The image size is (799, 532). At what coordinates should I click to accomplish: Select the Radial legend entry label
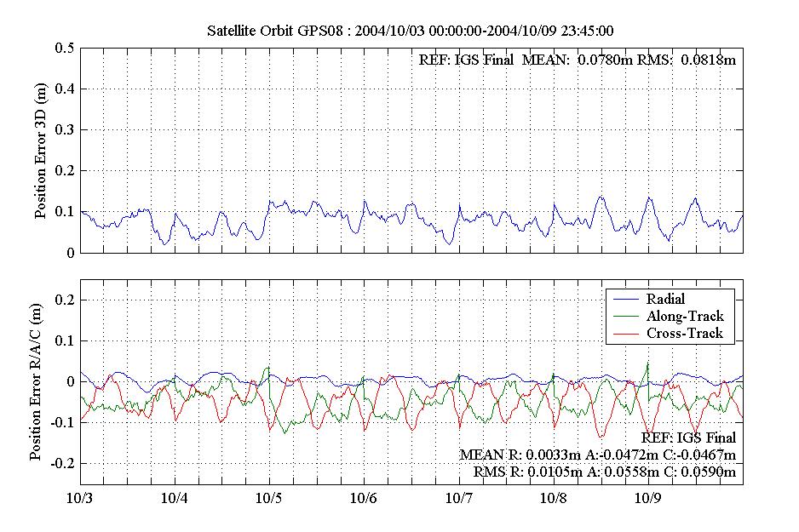[667, 300]
